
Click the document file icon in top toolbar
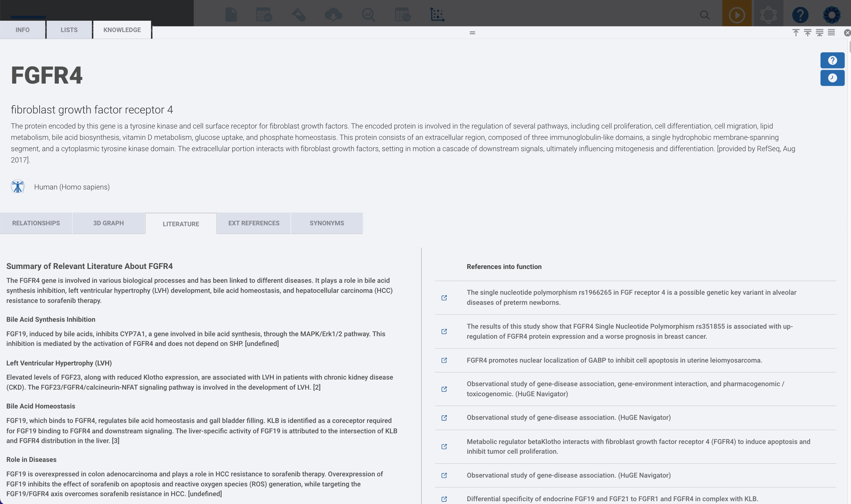pyautogui.click(x=231, y=14)
